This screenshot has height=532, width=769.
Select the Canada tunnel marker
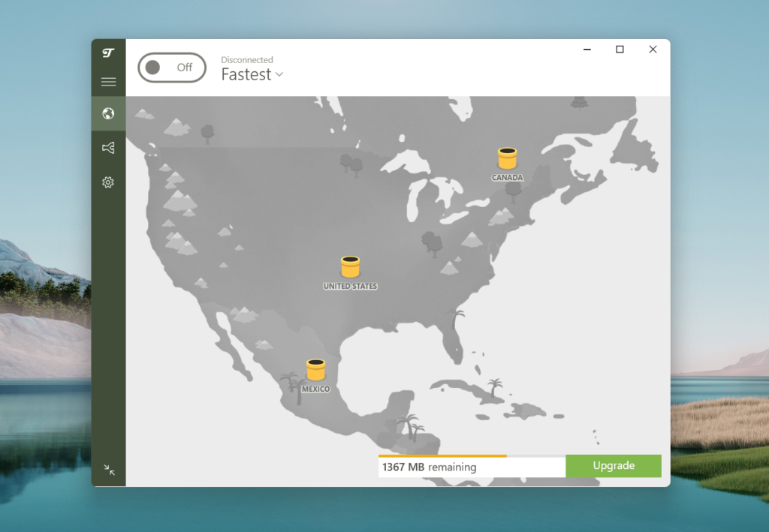coord(506,159)
